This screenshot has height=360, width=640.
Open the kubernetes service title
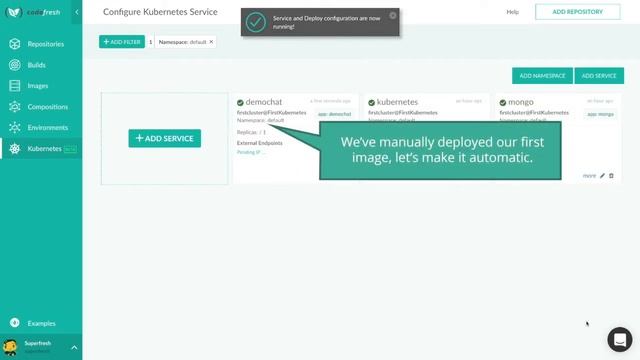(397, 102)
